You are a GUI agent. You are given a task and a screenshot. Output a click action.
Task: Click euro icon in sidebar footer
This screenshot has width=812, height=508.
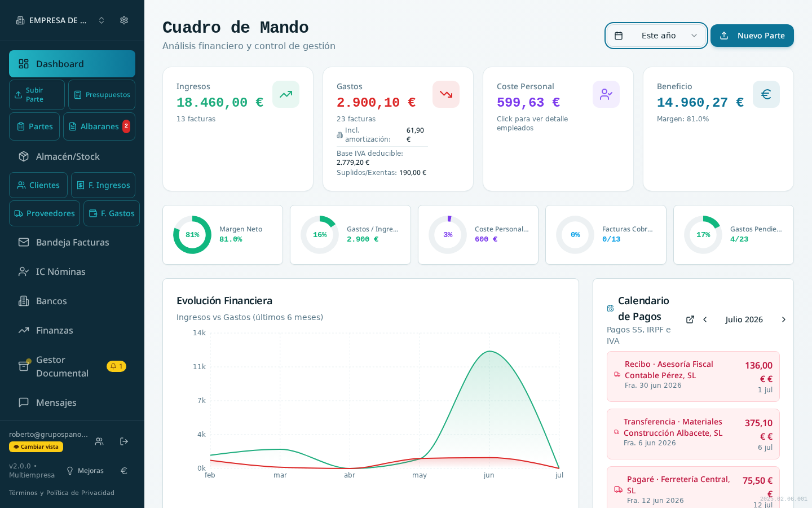pos(124,471)
